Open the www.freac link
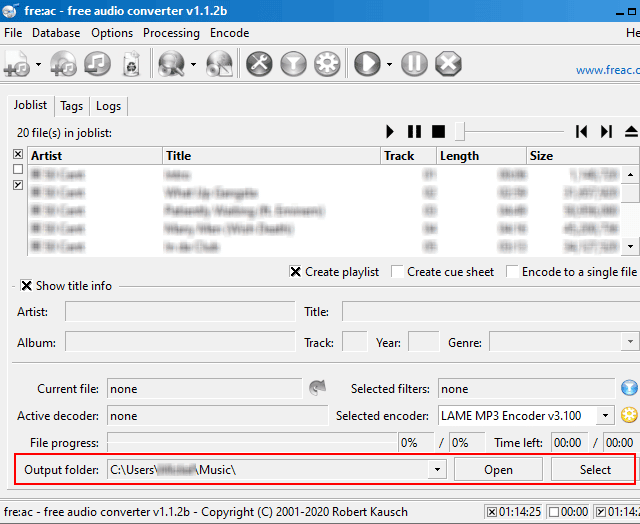 pos(608,70)
